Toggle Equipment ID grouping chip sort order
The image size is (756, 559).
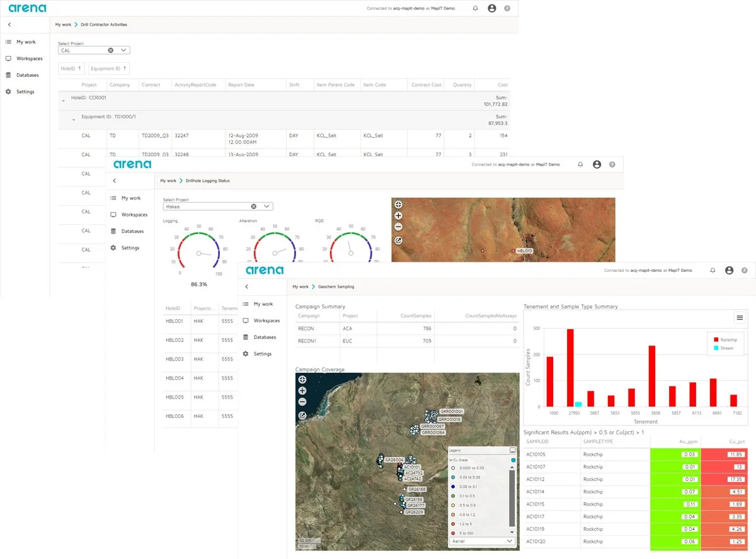[x=109, y=69]
